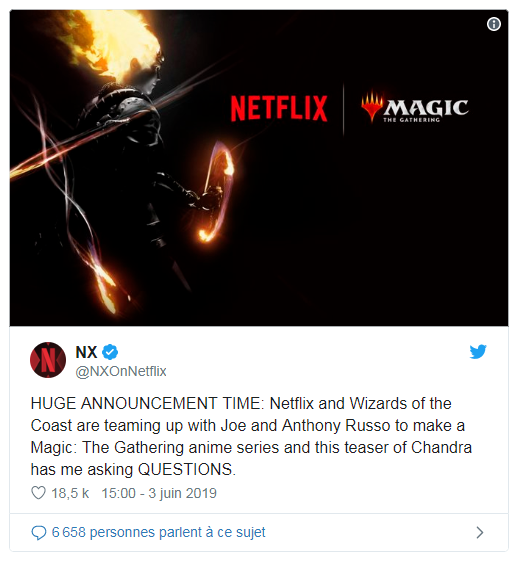Viewport: 519px width, 562px height.
Task: Open the NX account name
Action: tap(86, 352)
